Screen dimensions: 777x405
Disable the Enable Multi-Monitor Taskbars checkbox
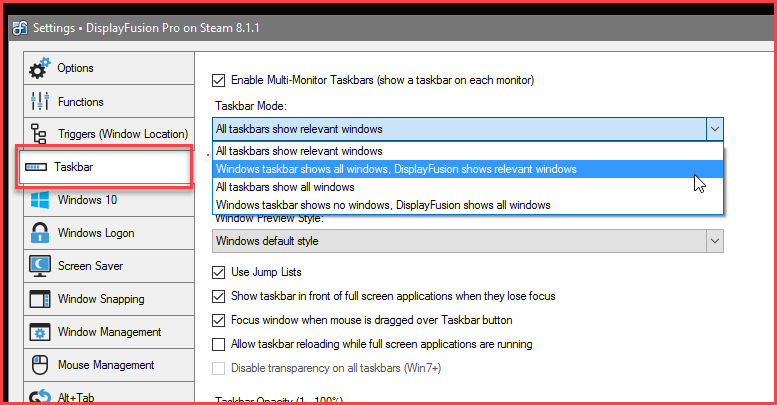tap(219, 80)
